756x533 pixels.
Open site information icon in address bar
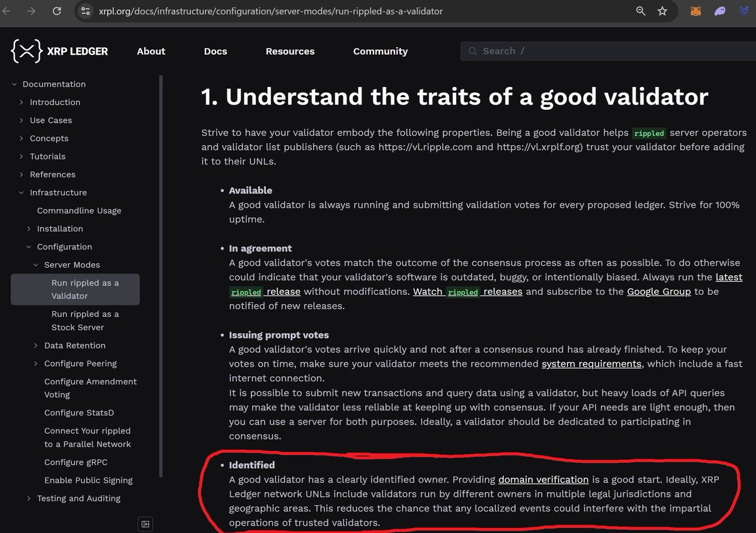[x=86, y=11]
